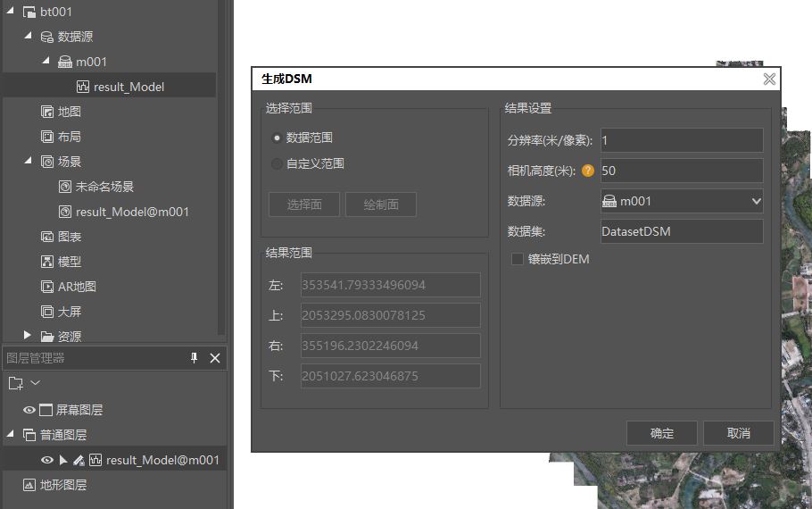Image resolution: width=812 pixels, height=509 pixels.
Task: Collapse the 场景 tree node
Action: pyautogui.click(x=28, y=161)
